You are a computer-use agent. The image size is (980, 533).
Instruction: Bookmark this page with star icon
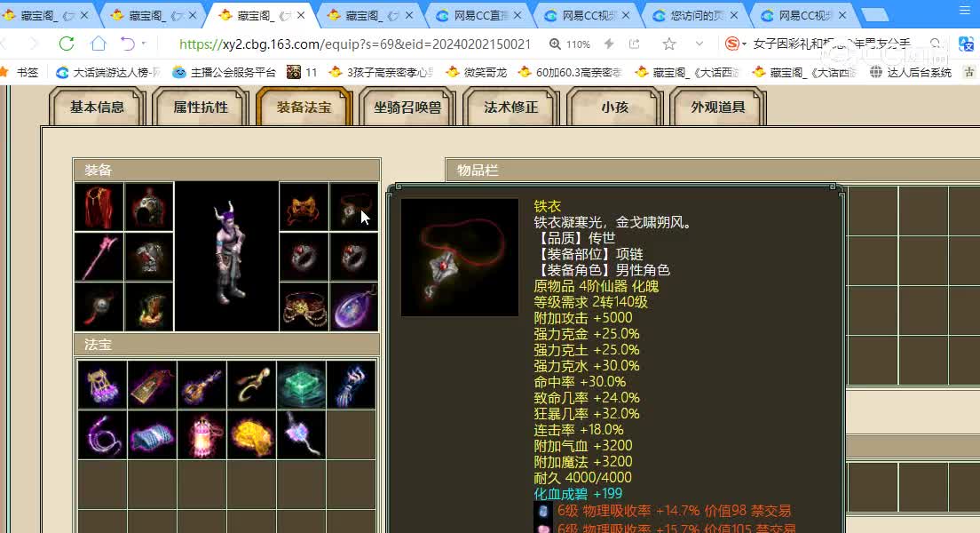click(x=668, y=44)
